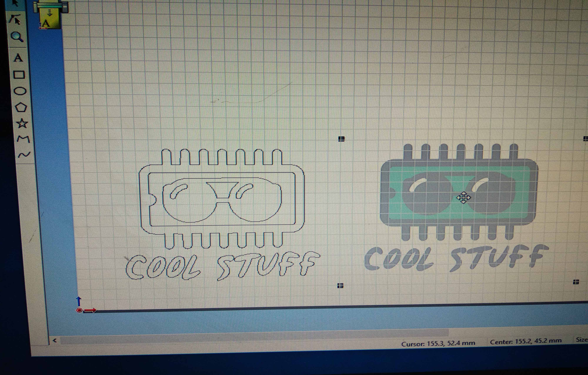Click the top-left selection handle
Viewport: 588px width, 375px height.
[x=341, y=139]
